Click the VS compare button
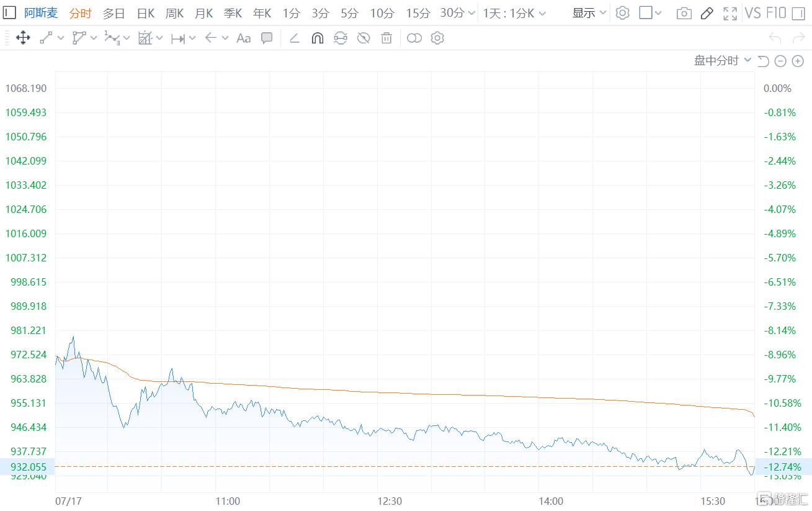Viewport: 812px width, 511px height. coord(753,13)
